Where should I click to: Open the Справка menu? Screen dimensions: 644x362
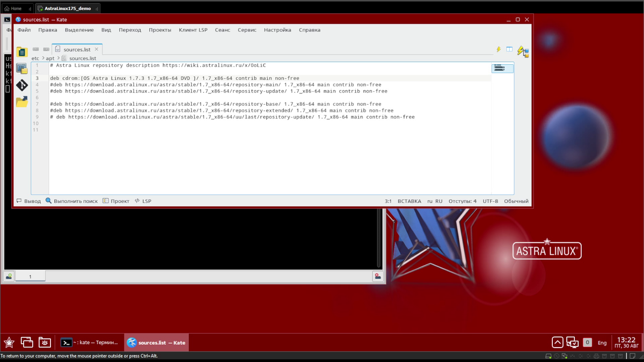[x=310, y=30]
